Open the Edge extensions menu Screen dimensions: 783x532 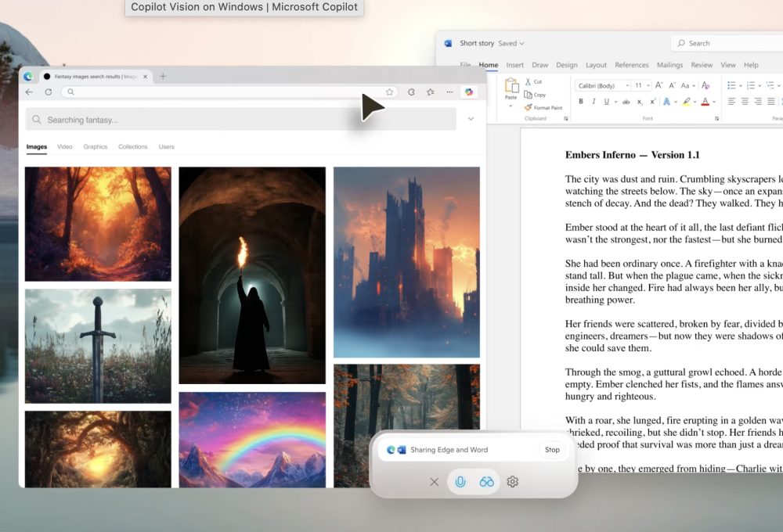click(x=411, y=92)
